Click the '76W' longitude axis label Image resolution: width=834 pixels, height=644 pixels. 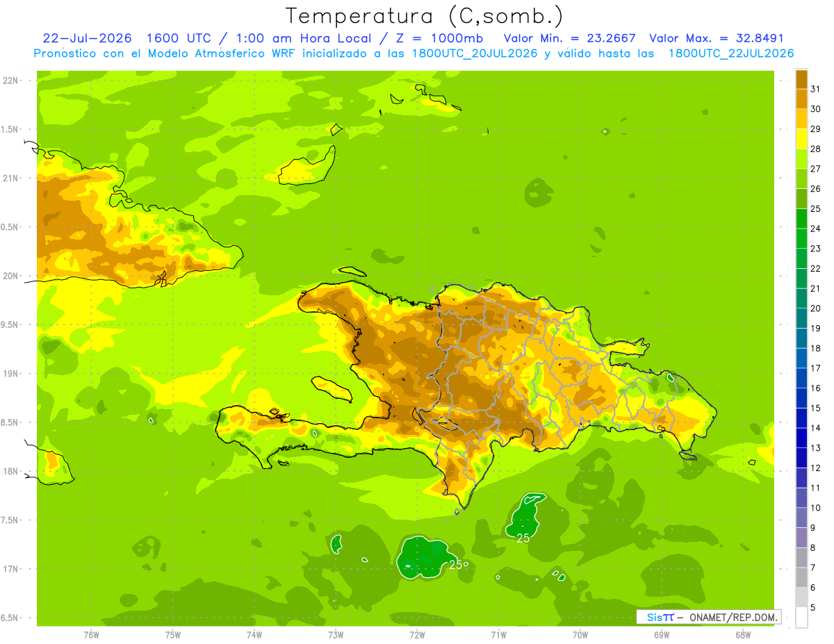91,635
